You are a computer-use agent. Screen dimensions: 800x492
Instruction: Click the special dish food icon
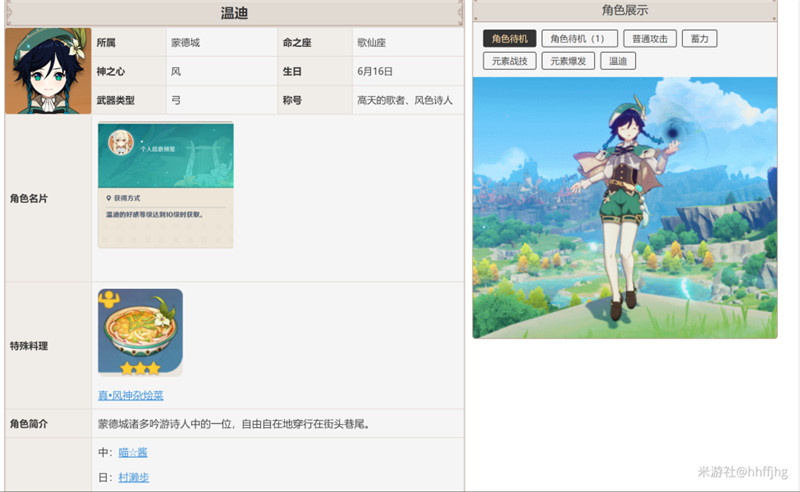[140, 332]
